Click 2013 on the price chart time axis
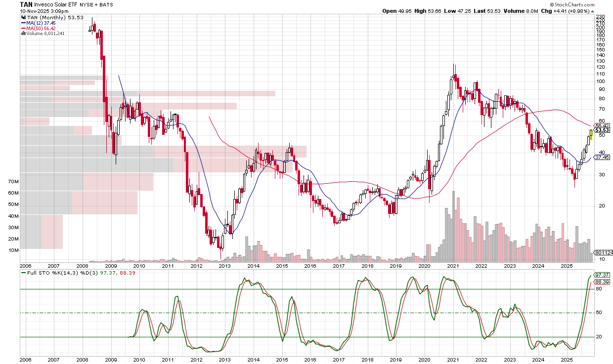Viewport: 613px width, 364px height. [x=225, y=266]
